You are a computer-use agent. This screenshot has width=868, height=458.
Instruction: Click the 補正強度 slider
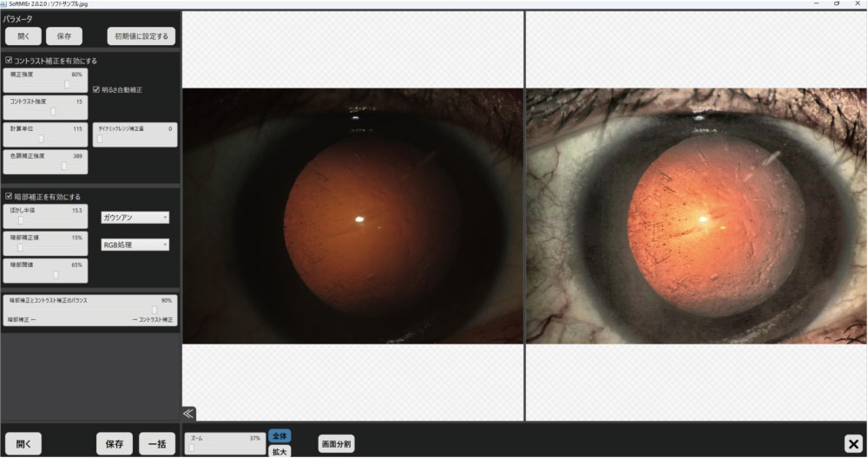(x=45, y=81)
